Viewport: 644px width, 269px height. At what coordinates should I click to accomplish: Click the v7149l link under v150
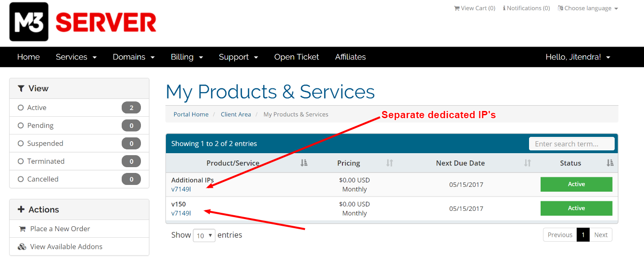(181, 213)
